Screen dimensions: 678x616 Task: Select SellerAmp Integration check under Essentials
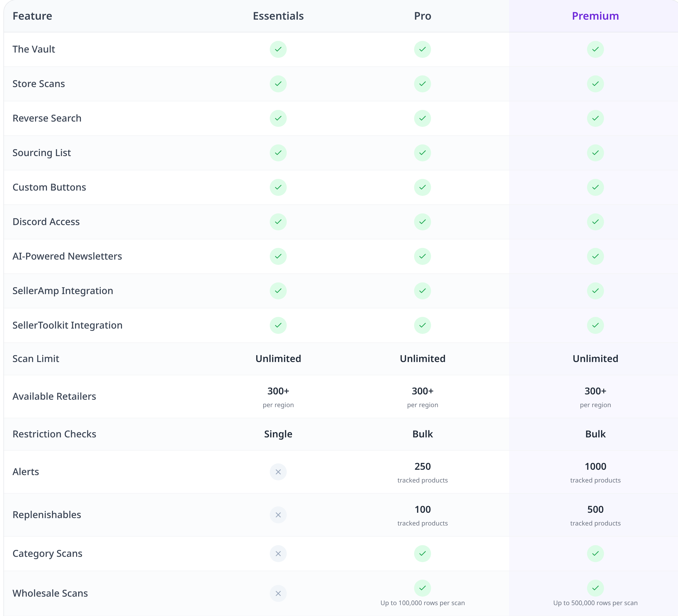[x=278, y=291]
